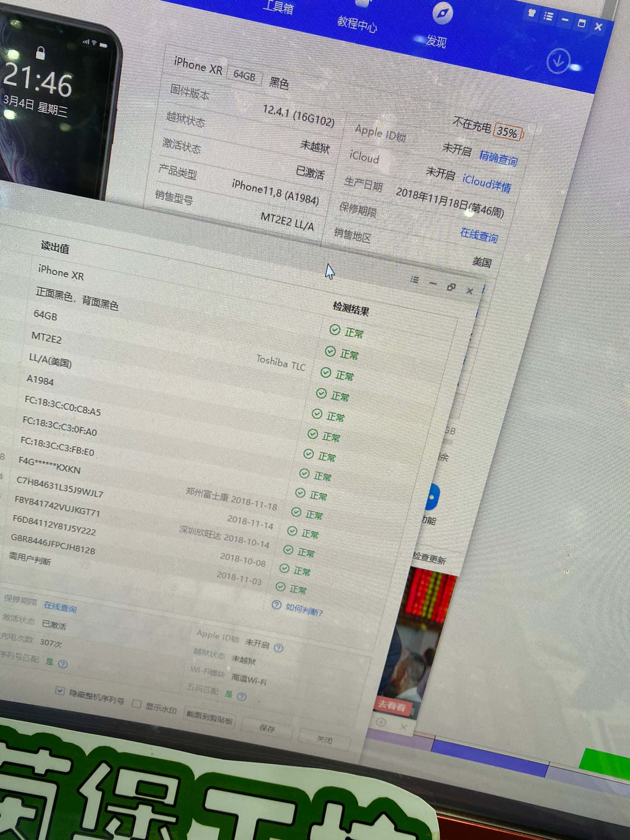
Task: Click the 黑色 color label in main window
Action: coord(278,82)
